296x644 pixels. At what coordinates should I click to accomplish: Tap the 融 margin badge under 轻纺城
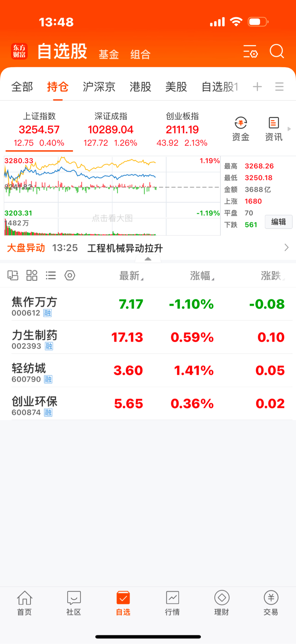pos(48,379)
